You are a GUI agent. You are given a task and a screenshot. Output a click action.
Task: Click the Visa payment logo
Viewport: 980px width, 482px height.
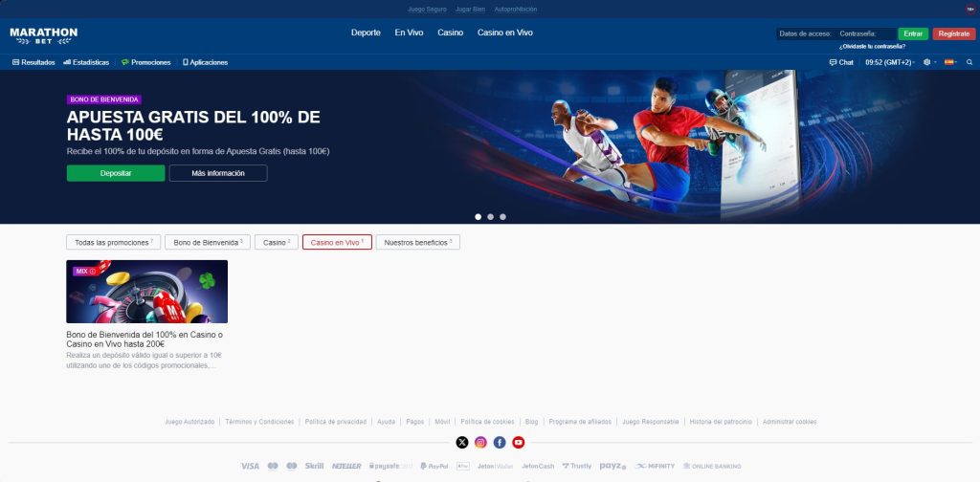tap(250, 467)
